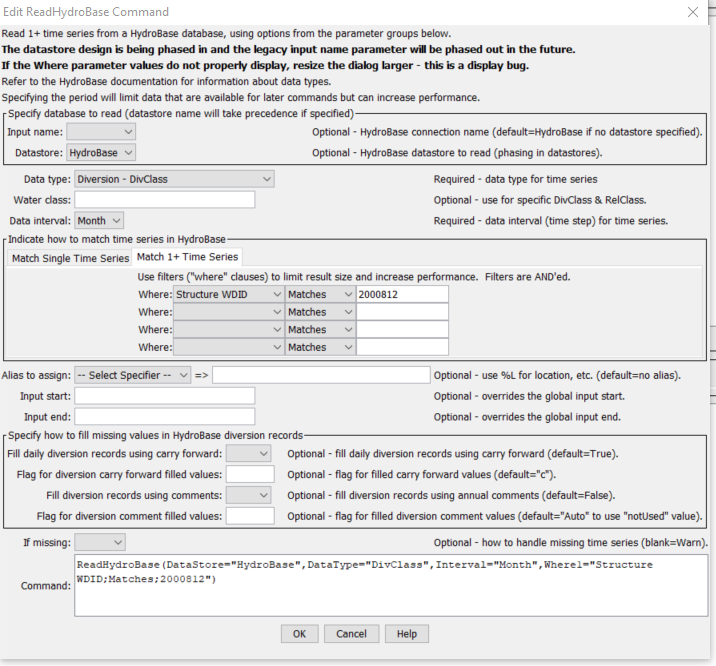Open the Input name dropdown
The image size is (716, 666).
pyautogui.click(x=101, y=132)
